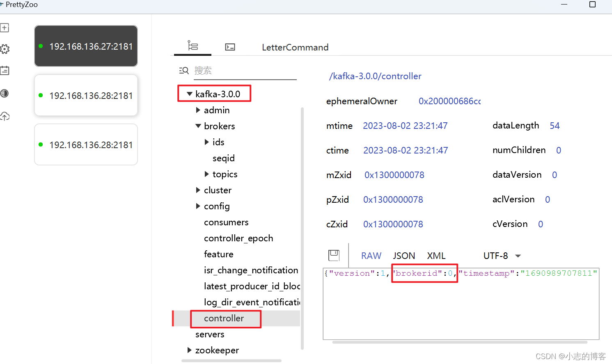The height and width of the screenshot is (364, 612).
Task: Focus the node search field
Action: point(245,71)
